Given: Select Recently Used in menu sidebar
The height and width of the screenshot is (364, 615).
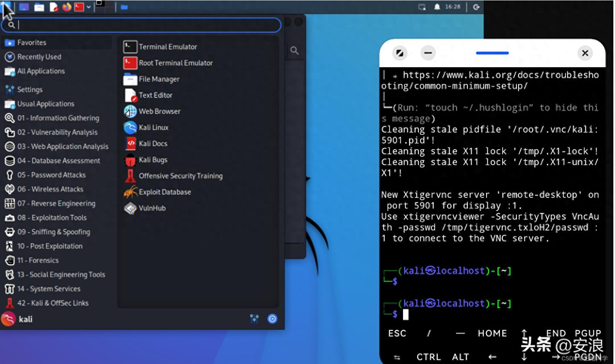Looking at the screenshot, I should [39, 57].
